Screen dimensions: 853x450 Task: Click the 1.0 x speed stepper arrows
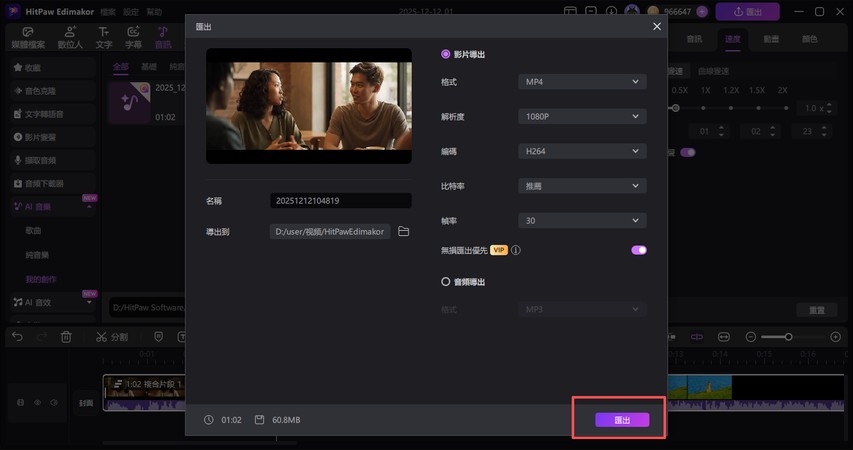[829, 108]
